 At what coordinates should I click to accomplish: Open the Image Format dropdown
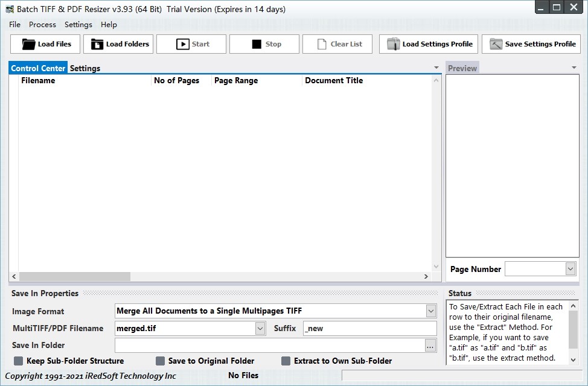tap(430, 311)
